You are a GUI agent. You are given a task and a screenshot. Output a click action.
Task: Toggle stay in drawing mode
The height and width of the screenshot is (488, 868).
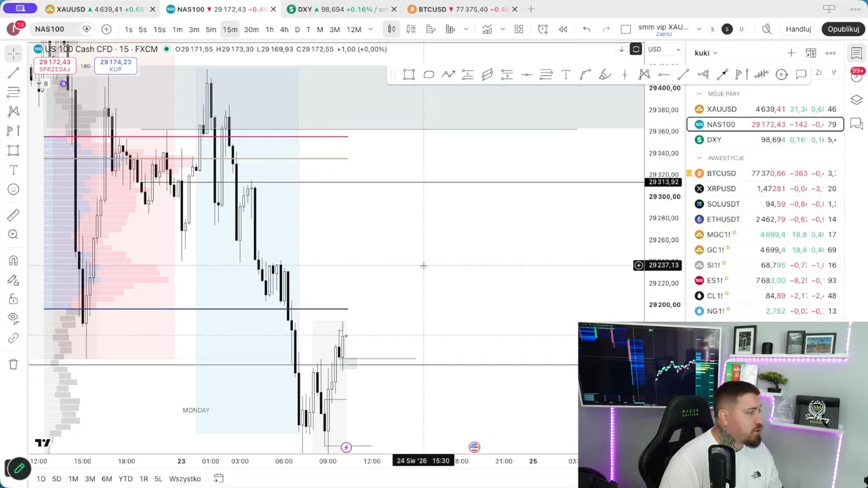[14, 280]
